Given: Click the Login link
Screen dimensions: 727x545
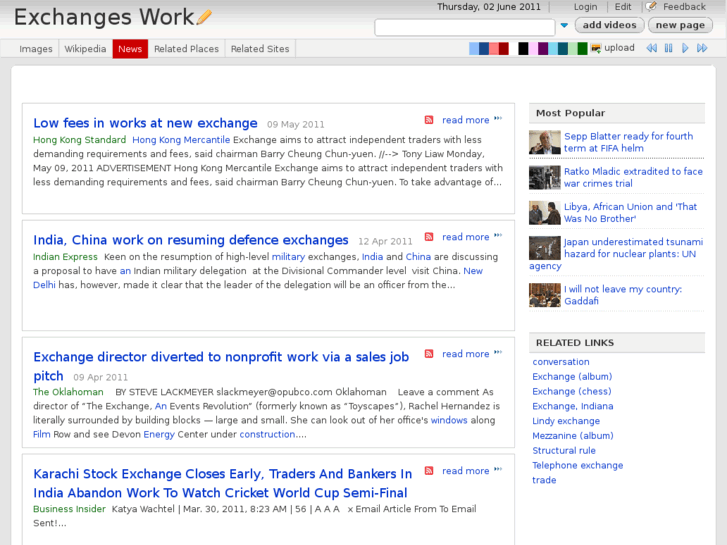Looking at the screenshot, I should [x=586, y=6].
